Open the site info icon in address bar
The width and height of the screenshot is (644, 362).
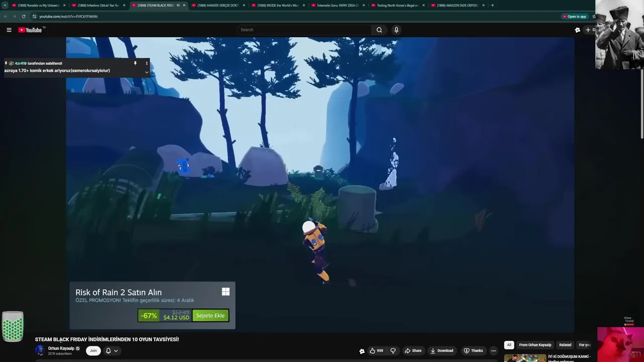point(34,16)
